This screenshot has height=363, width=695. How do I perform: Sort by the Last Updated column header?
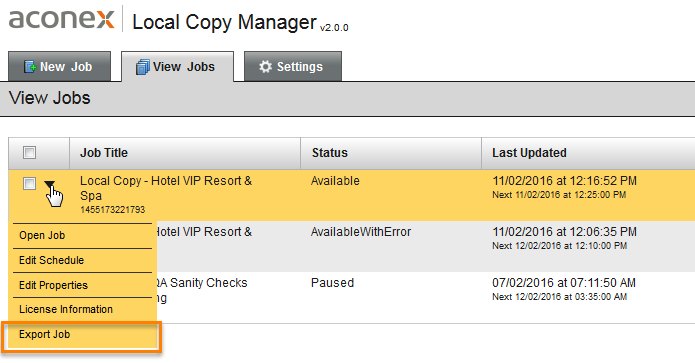(x=588, y=153)
